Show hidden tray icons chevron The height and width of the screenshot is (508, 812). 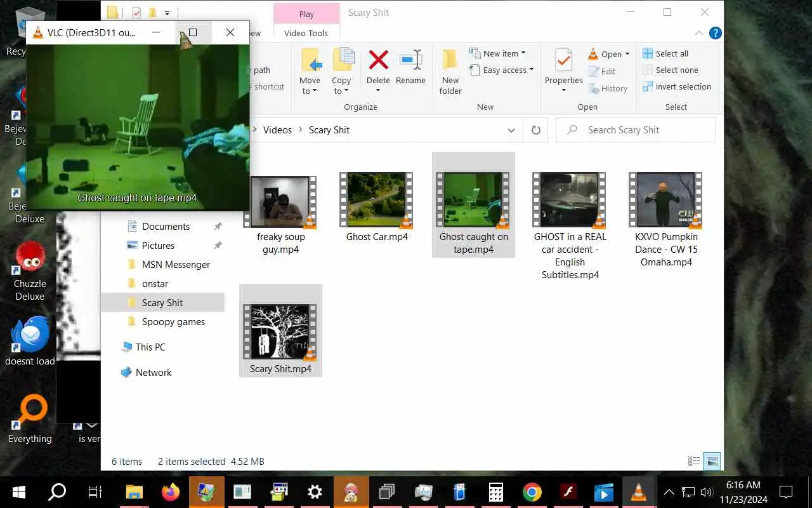pyautogui.click(x=669, y=492)
